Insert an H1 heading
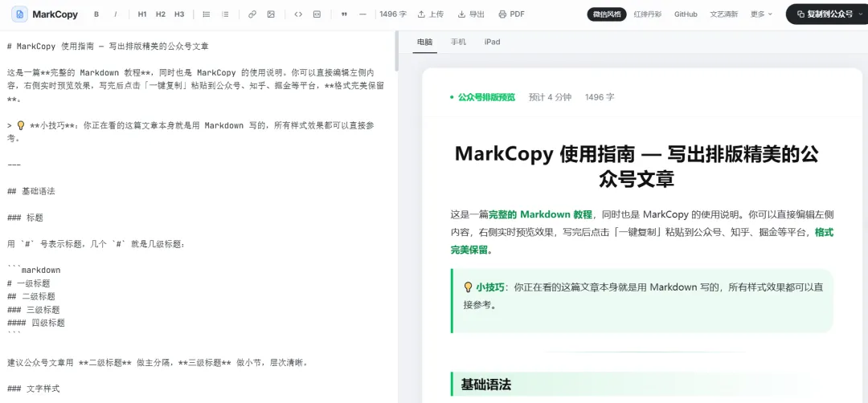Screen dimensions: 868x403 point(142,14)
